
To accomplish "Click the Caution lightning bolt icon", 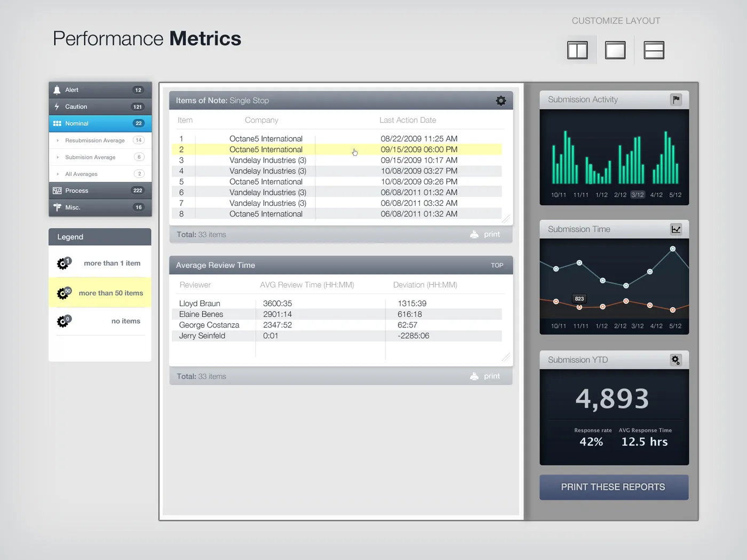I will tap(57, 107).
